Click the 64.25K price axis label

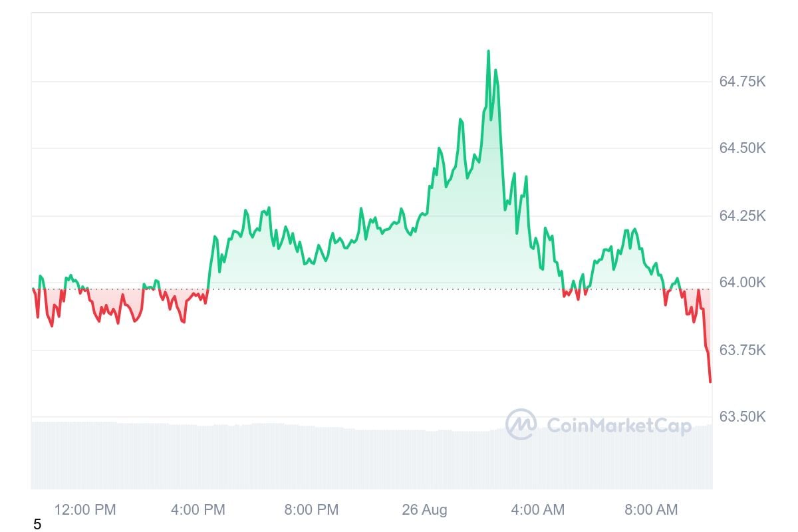742,216
